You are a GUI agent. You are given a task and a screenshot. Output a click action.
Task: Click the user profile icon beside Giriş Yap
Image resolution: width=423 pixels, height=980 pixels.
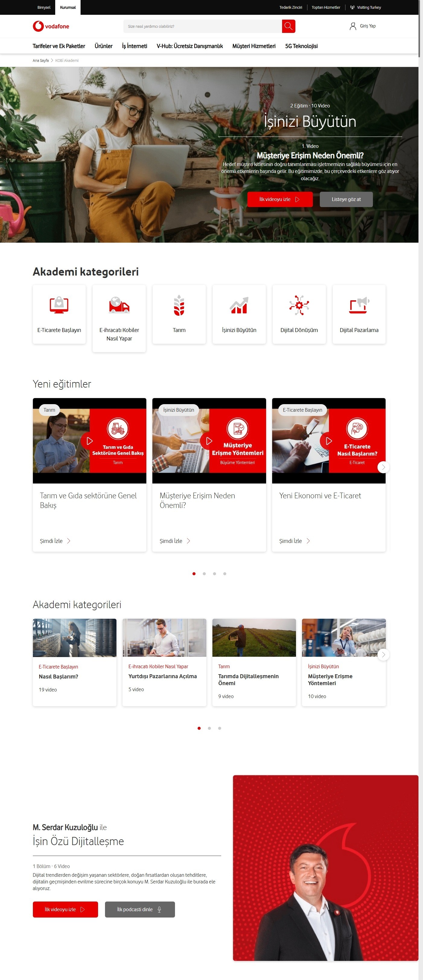point(353,26)
